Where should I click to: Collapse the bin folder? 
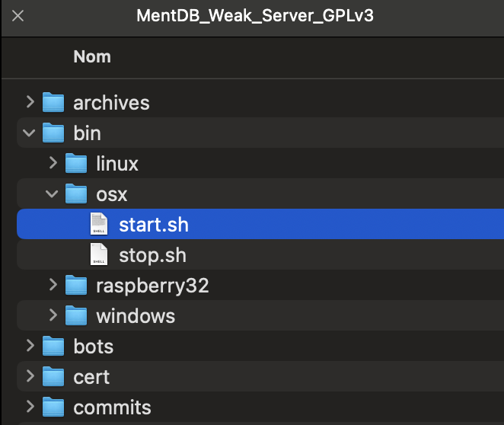coord(30,133)
